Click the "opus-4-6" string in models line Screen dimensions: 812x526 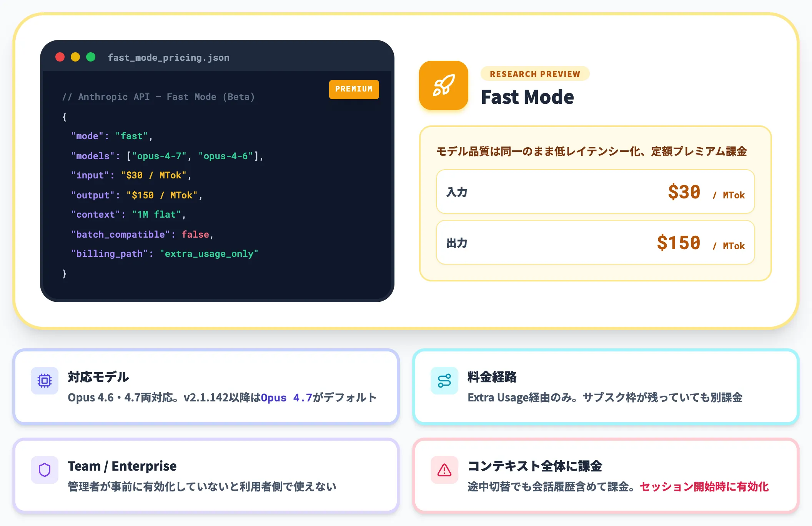coord(226,156)
